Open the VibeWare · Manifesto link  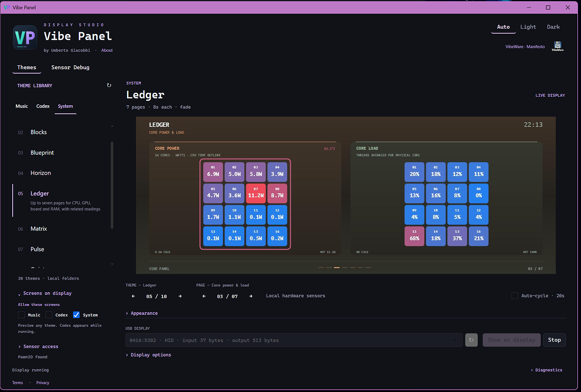(x=525, y=47)
